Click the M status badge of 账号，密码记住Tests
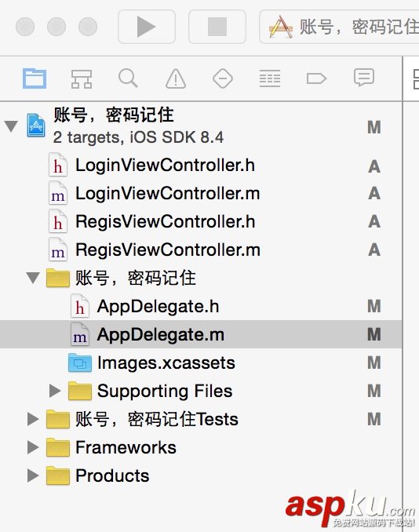The height and width of the screenshot is (532, 419). click(374, 419)
